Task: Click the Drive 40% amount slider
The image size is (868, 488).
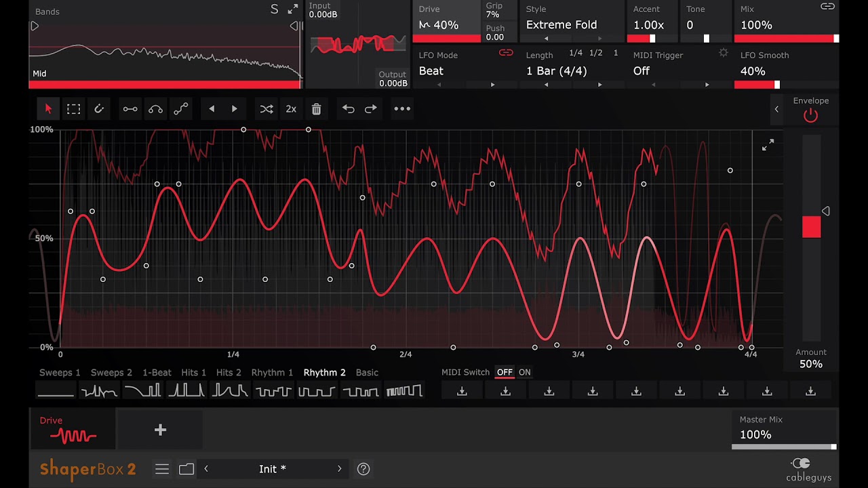Action: click(x=447, y=39)
